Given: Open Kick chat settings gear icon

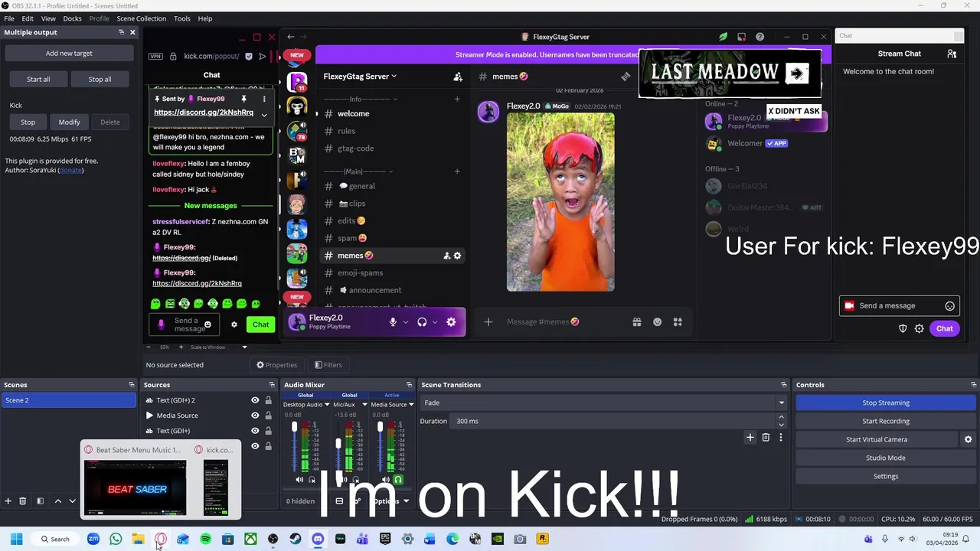Looking at the screenshot, I should [x=234, y=324].
